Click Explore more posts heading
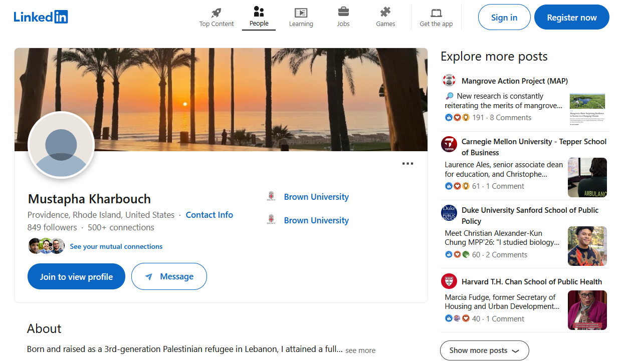Image resolution: width=627 pixels, height=364 pixels. click(x=494, y=57)
